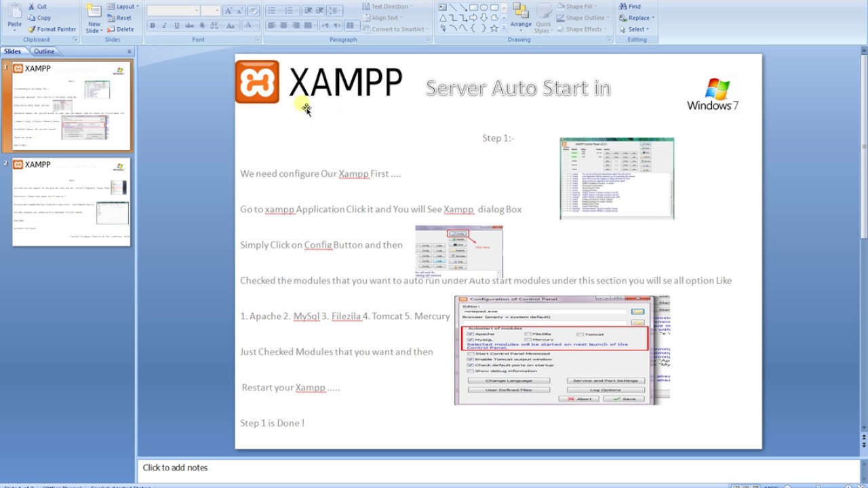Viewport: 868px width, 488px height.
Task: Open the Layout dropdown
Action: point(123,6)
